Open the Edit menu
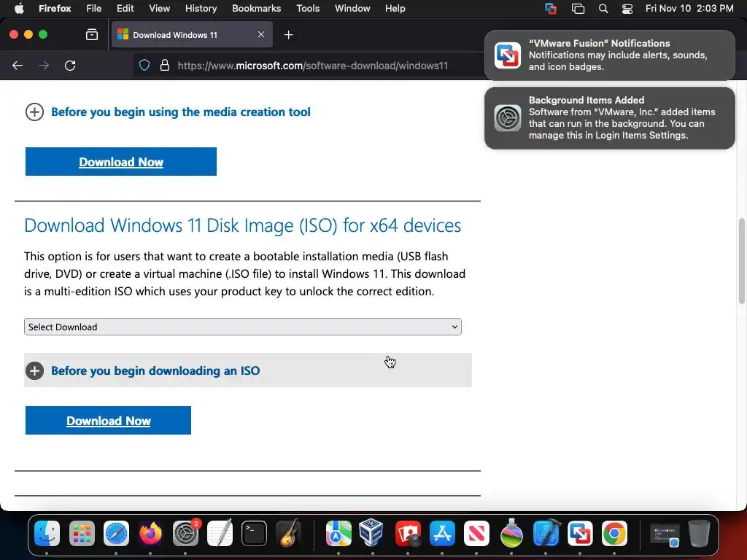This screenshot has width=747, height=560. (x=125, y=9)
